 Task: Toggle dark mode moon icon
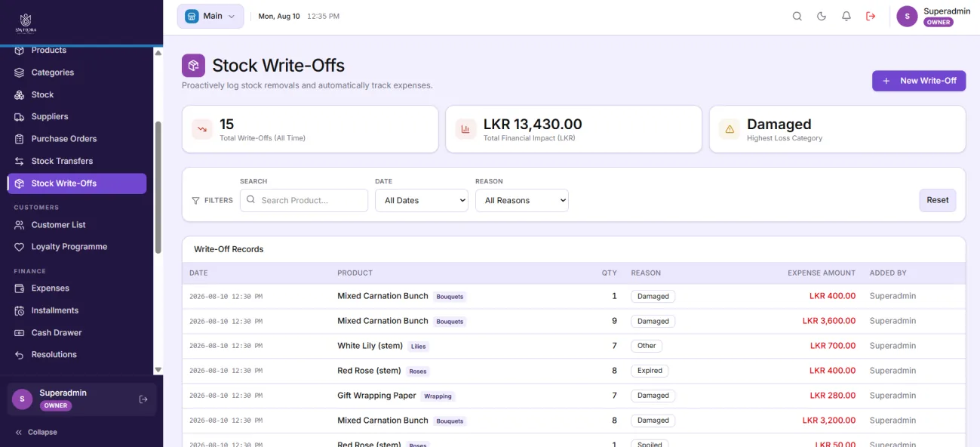point(822,16)
